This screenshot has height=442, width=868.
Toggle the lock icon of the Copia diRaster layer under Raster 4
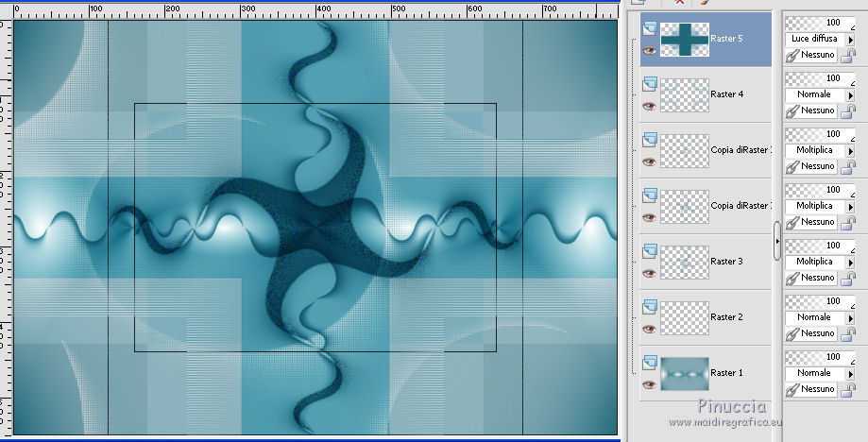(848, 167)
